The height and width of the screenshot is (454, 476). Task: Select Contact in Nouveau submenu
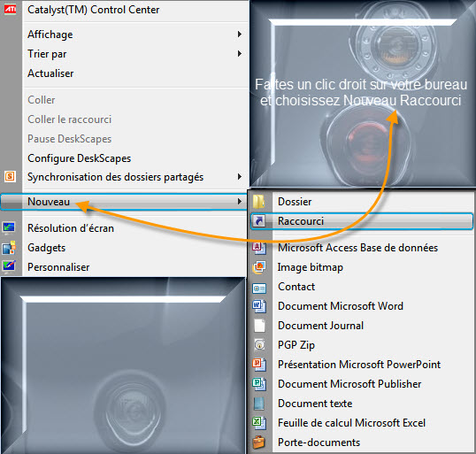click(x=296, y=287)
